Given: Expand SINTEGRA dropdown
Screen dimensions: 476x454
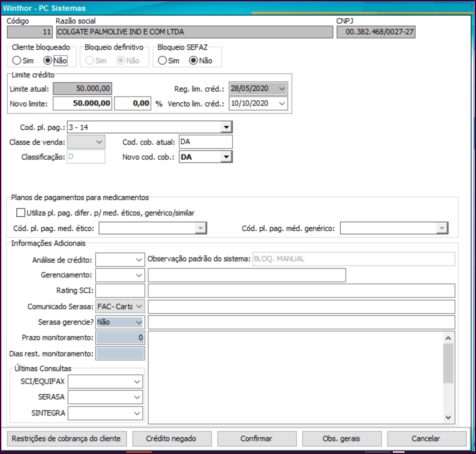Looking at the screenshot, I should [137, 414].
